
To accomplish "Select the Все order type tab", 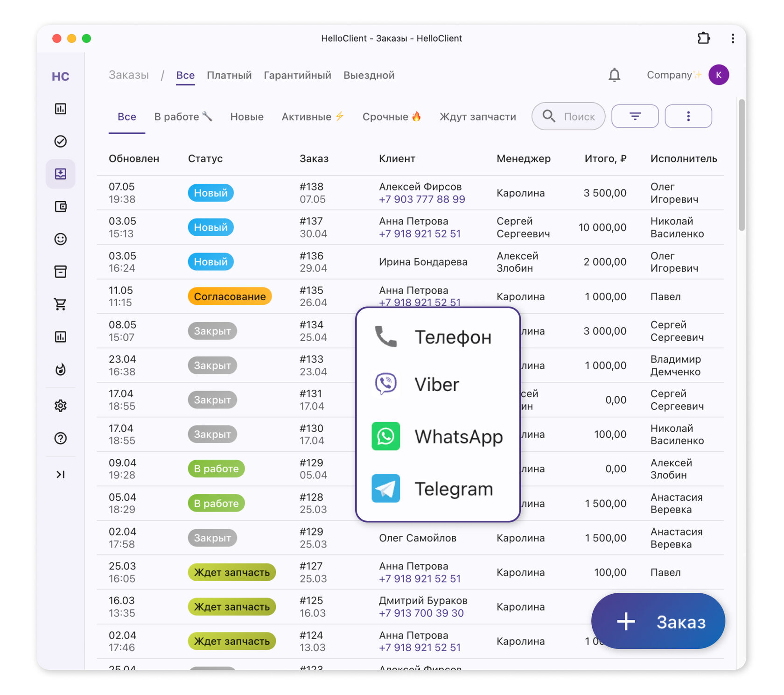I will coord(185,76).
